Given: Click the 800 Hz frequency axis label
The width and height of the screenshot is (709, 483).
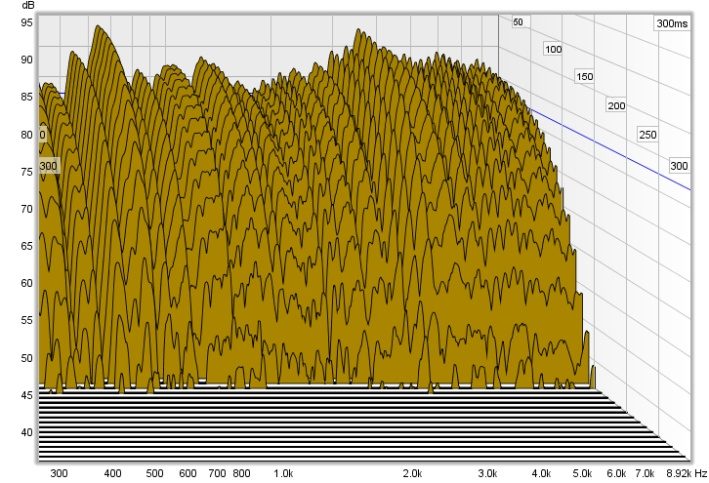Looking at the screenshot, I should [241, 474].
